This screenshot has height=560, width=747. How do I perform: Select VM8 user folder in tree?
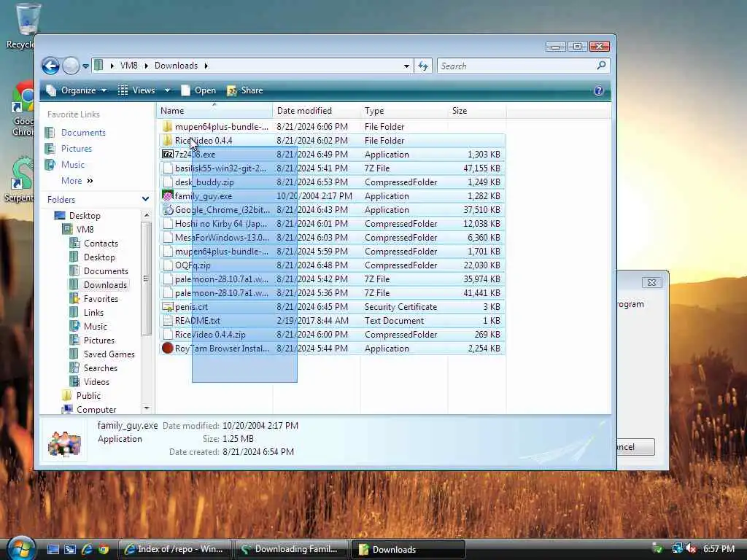[79, 230]
